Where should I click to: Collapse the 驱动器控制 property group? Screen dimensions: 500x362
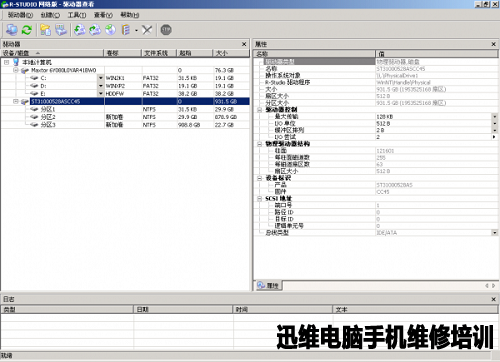[x=259, y=110]
